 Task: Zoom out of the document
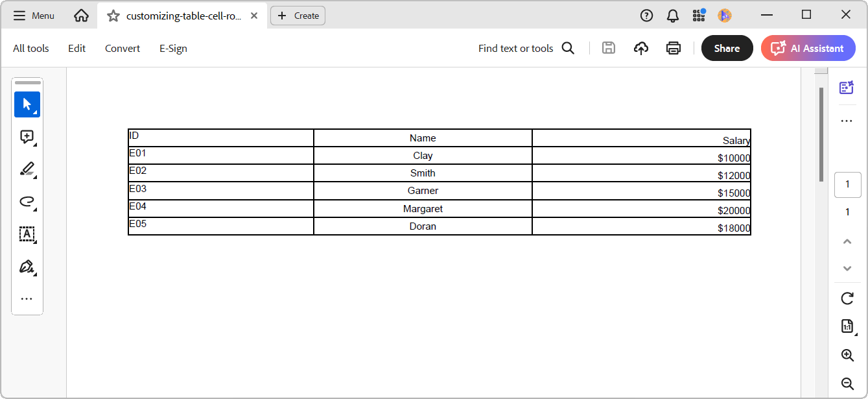tap(847, 383)
